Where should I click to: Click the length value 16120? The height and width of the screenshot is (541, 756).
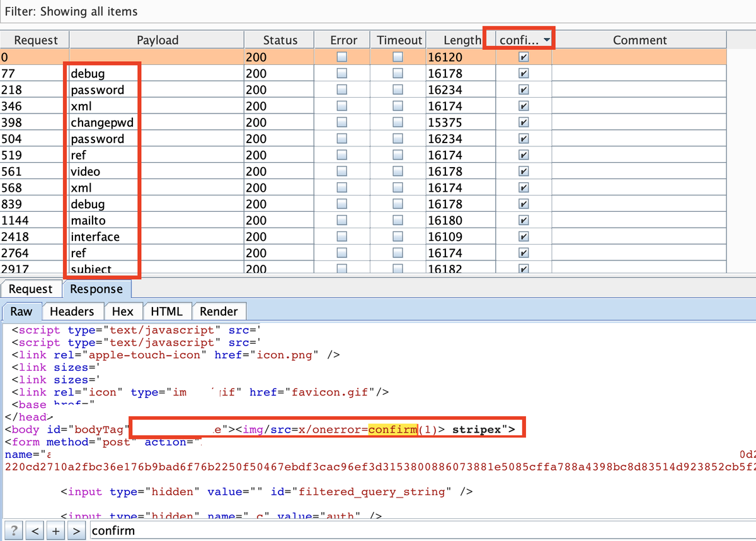point(445,57)
